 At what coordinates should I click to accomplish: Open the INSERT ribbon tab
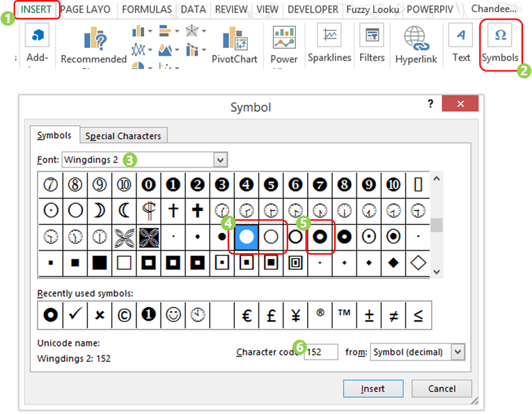[x=36, y=9]
